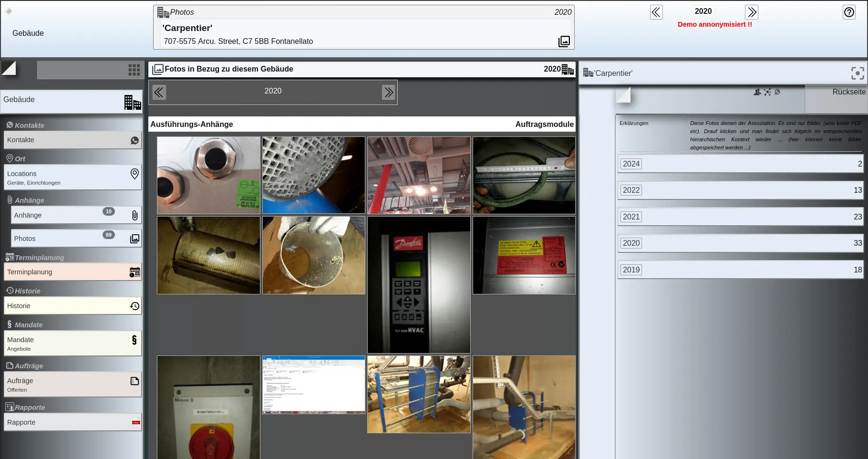Image resolution: width=868 pixels, height=459 pixels.
Task: Select year 2022 with 13 photos
Action: [741, 190]
